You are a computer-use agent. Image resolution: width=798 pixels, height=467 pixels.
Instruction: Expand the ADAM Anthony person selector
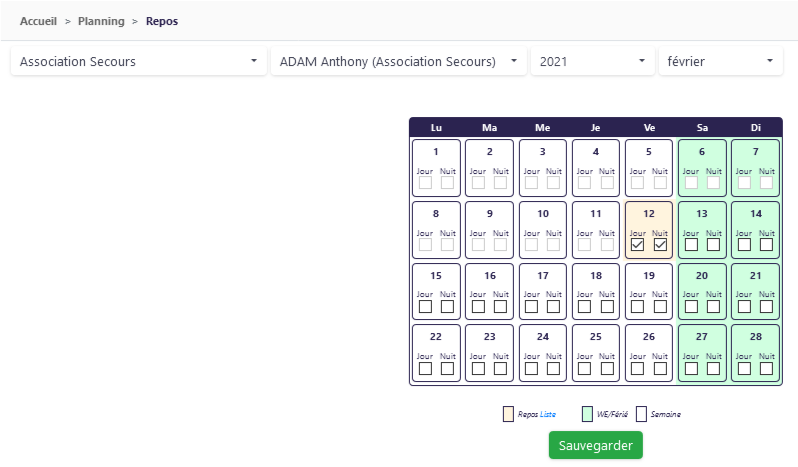coord(398,61)
